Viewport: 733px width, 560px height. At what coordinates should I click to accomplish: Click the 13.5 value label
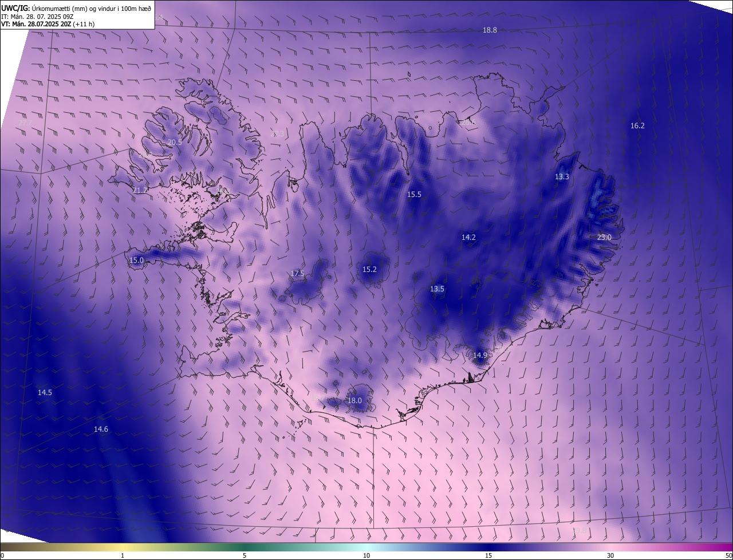pyautogui.click(x=437, y=289)
